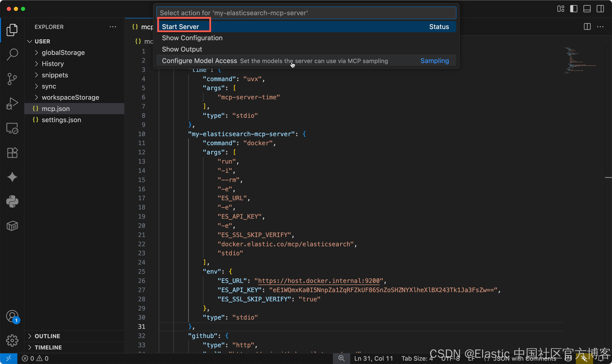The height and width of the screenshot is (364, 612).
Task: Open the Python view icon
Action: click(12, 202)
